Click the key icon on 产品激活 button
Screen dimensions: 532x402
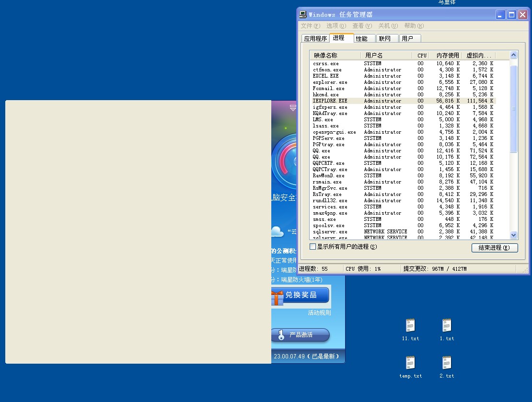280,335
